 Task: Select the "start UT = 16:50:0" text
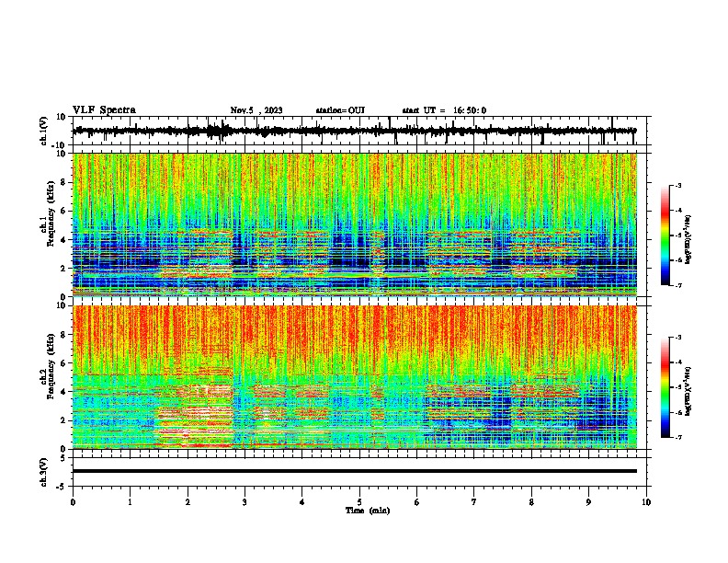(x=444, y=110)
